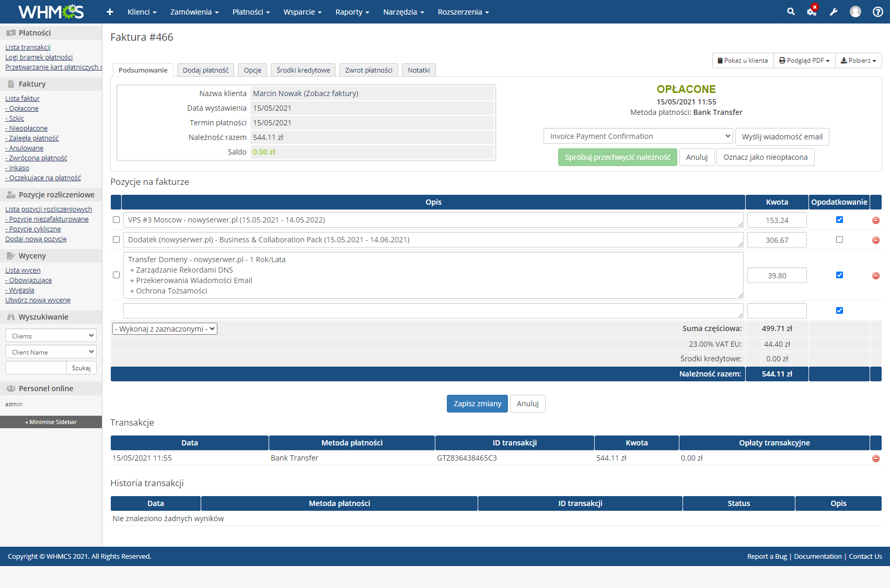Edit the Kwota field for Transfer Domeny
The image size is (890, 588).
tap(777, 275)
